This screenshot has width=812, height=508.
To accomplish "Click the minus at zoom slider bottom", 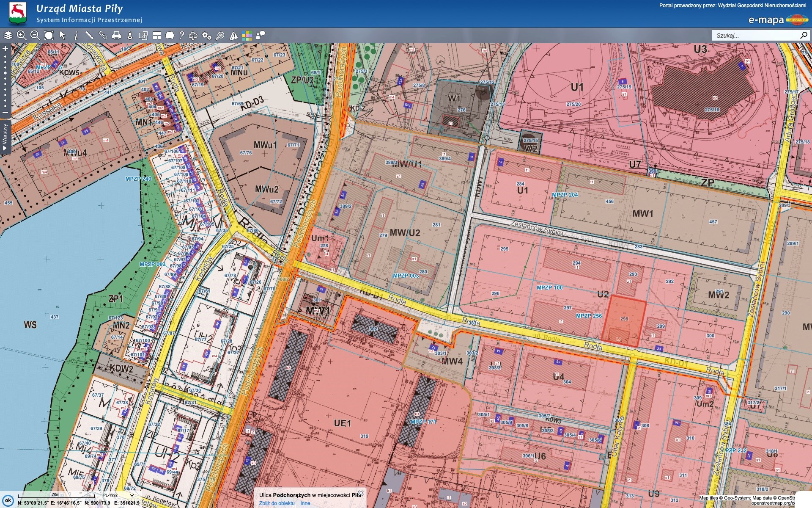I will (5, 113).
